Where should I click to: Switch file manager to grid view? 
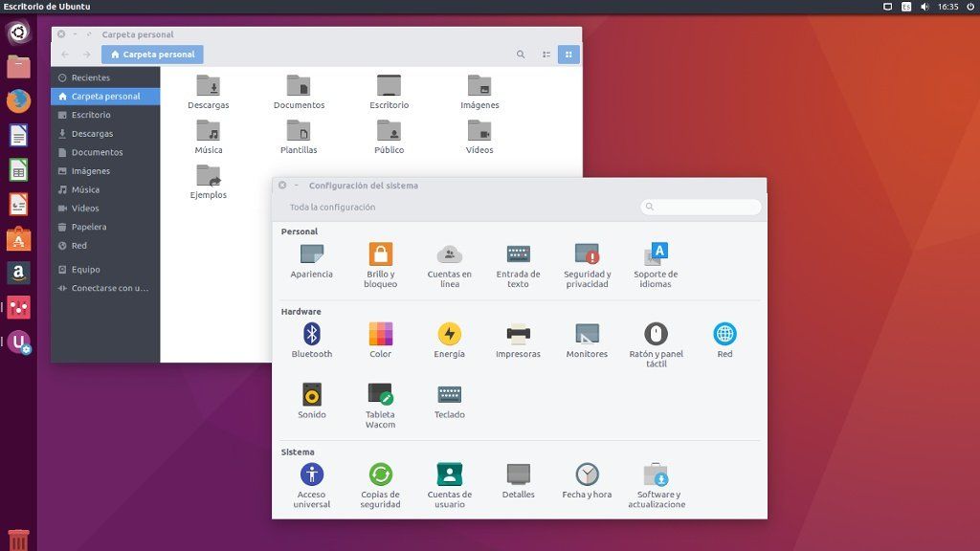(x=568, y=55)
